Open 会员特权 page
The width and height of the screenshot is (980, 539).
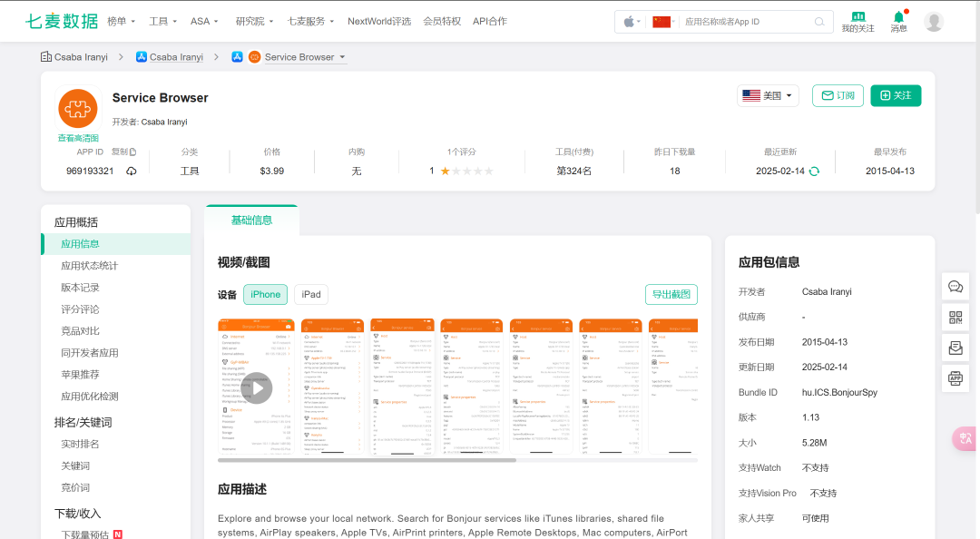[442, 21]
